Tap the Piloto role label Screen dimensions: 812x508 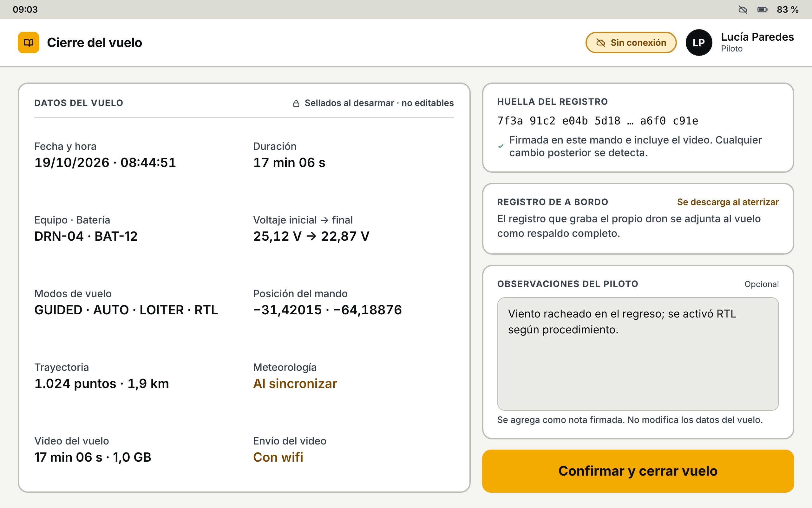731,49
